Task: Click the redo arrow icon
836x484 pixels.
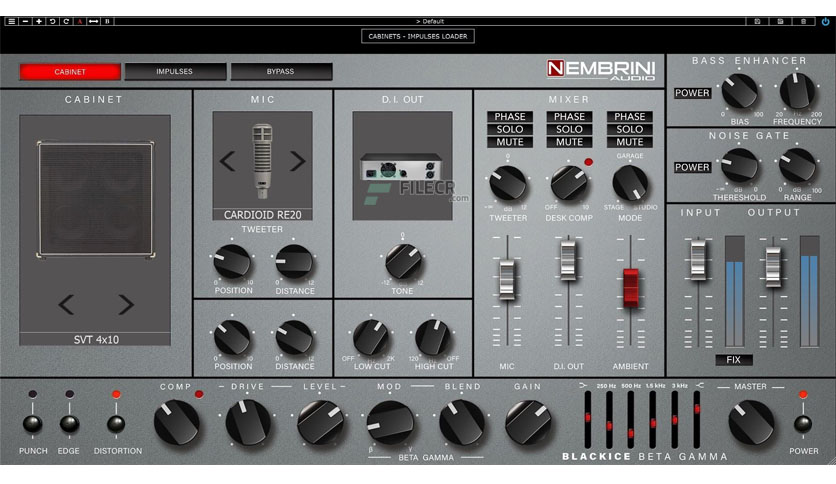Action: tap(66, 21)
